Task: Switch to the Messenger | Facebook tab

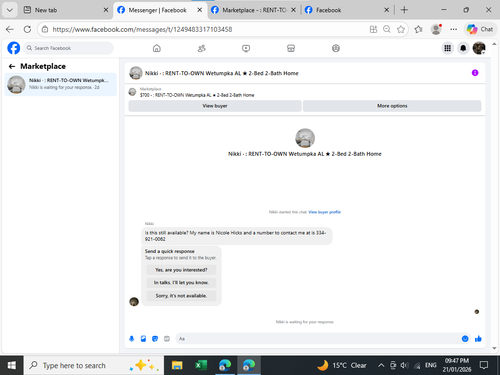Action: point(159,10)
